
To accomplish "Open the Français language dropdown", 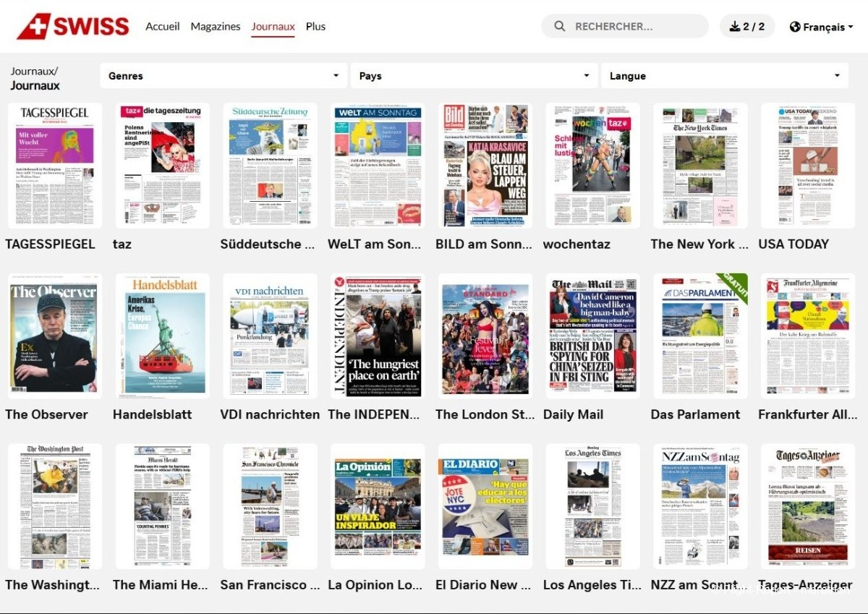I will [821, 27].
